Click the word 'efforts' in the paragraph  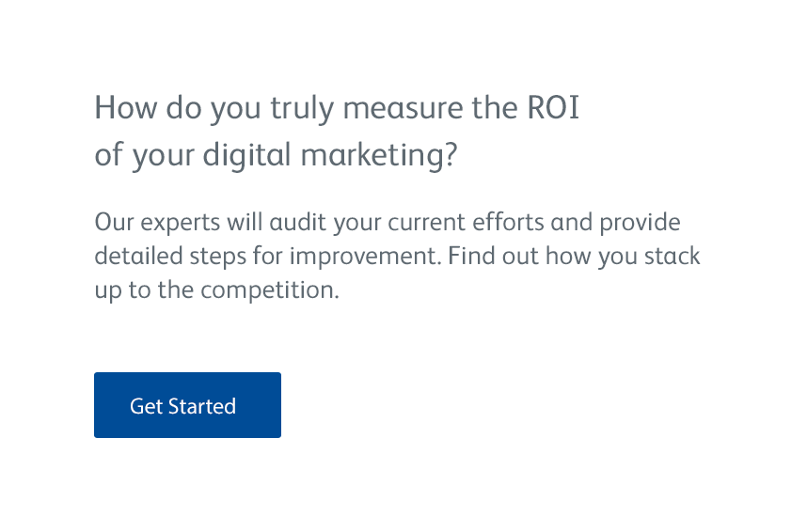pyautogui.click(x=510, y=223)
